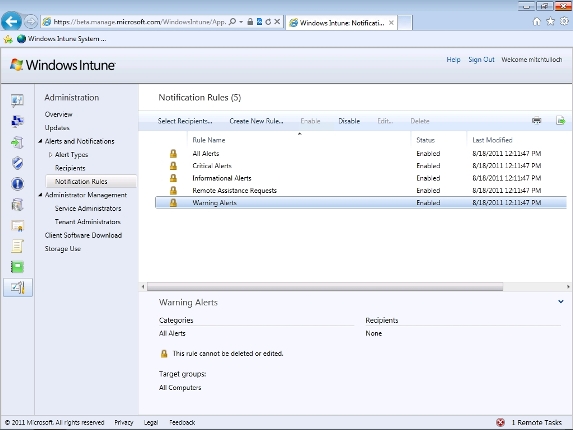Click Select Recipients toolbar button

coord(185,121)
